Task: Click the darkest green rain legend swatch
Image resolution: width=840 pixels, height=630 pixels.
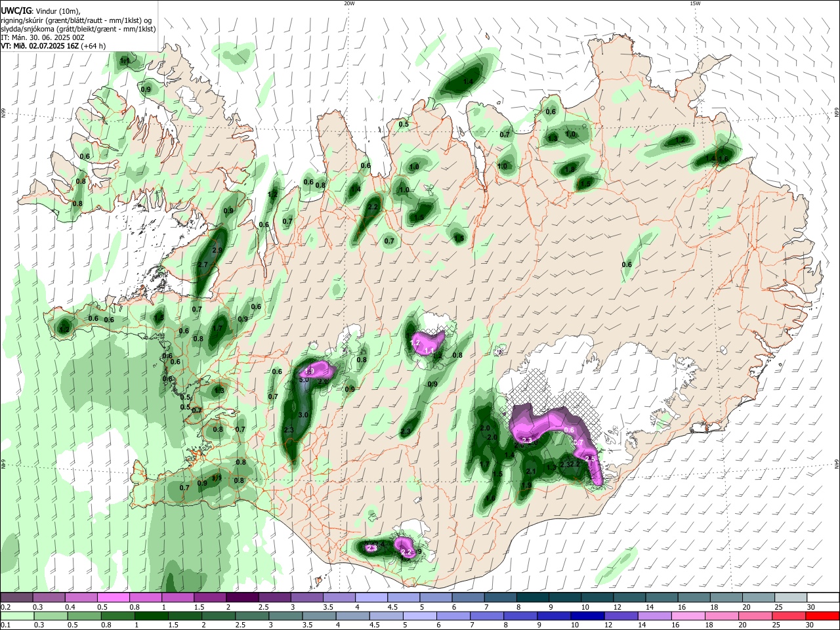Action: pyautogui.click(x=152, y=616)
